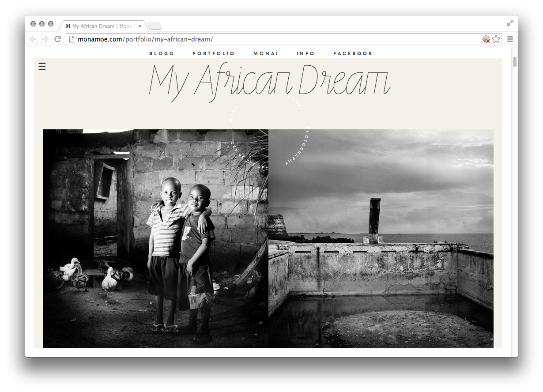
Task: Click the blocked cookies icon in address bar
Action: pyautogui.click(x=486, y=39)
